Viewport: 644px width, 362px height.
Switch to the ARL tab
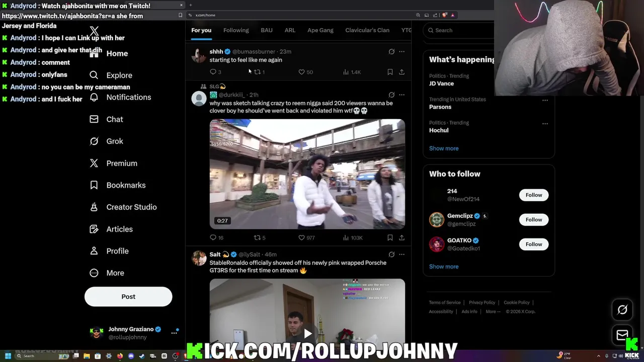[x=290, y=30]
